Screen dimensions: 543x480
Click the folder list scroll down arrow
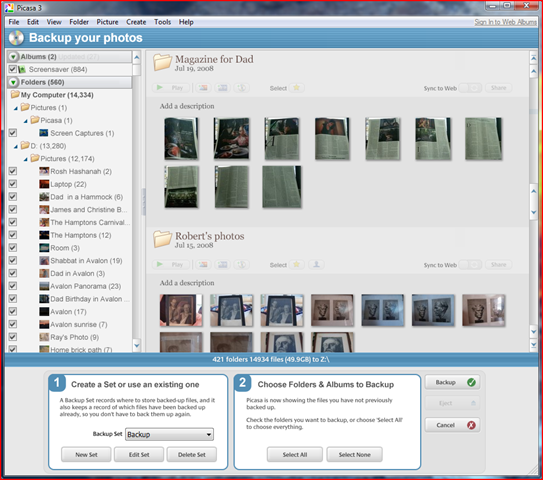[x=136, y=345]
